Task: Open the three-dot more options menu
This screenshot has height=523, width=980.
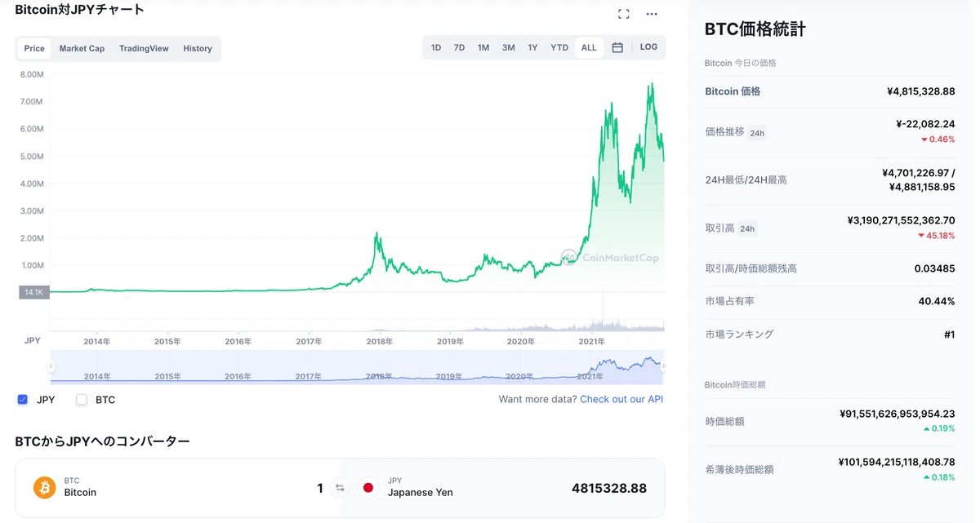Action: pyautogui.click(x=652, y=14)
